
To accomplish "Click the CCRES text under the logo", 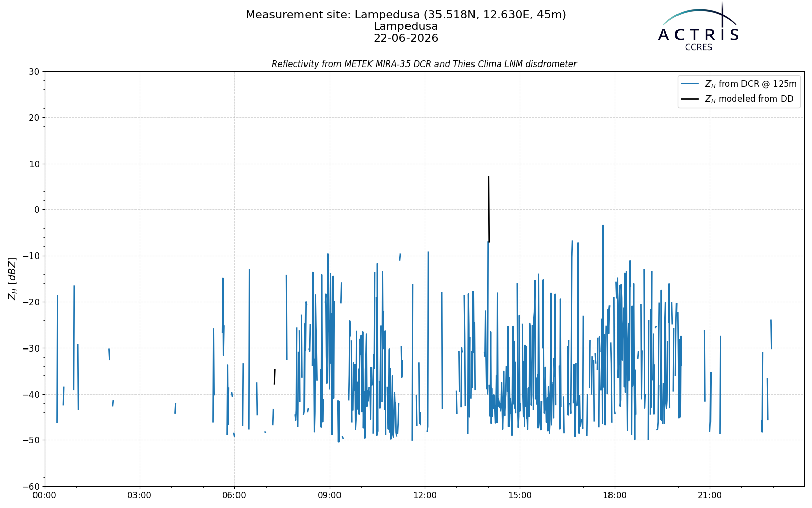I will (x=698, y=47).
